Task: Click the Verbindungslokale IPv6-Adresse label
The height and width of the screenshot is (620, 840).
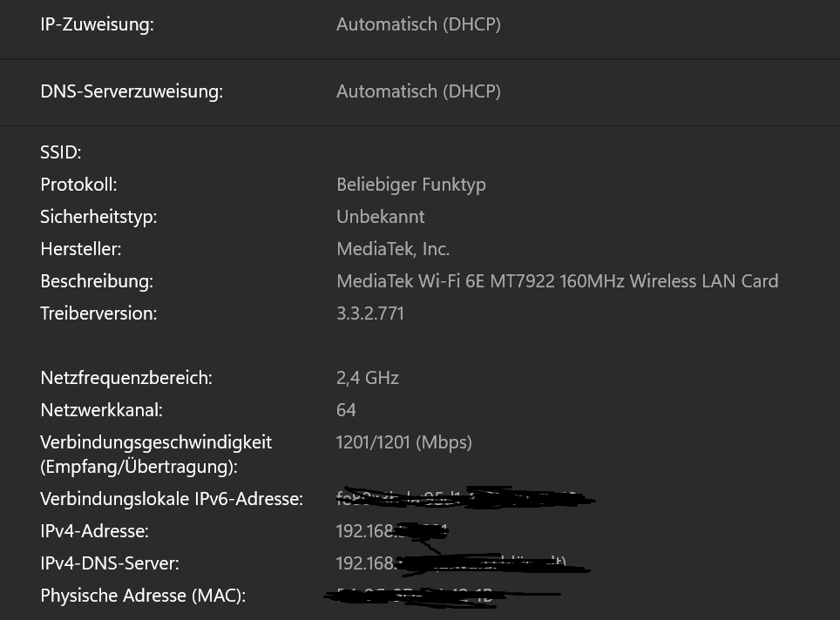Action: pos(172,499)
